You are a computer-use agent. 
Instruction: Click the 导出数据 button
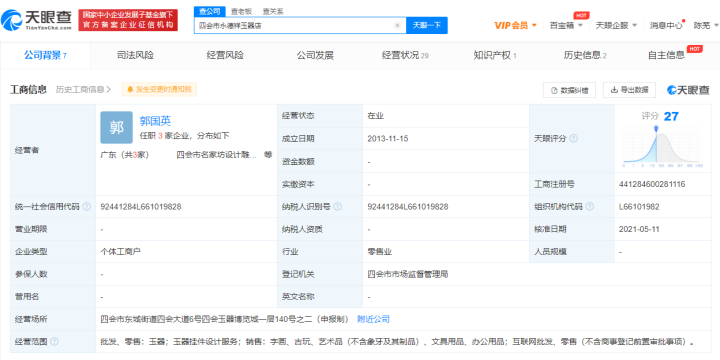pos(629,90)
